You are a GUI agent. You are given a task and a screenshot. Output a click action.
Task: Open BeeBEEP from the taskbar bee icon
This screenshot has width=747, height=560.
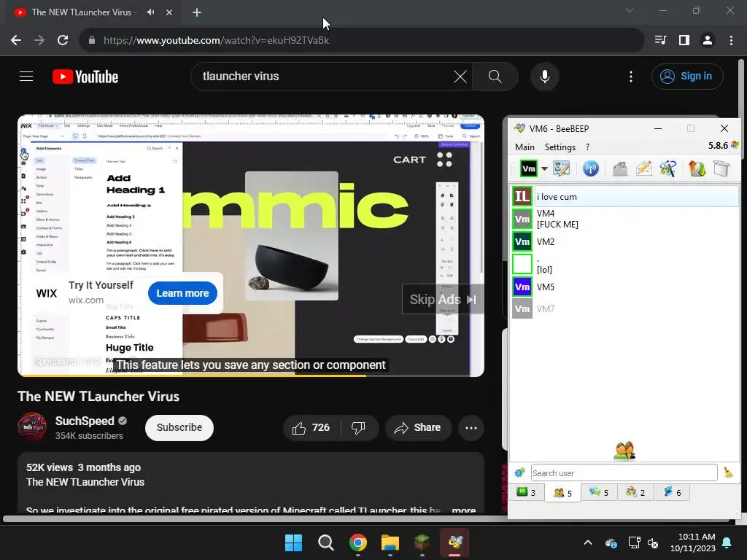(x=454, y=542)
